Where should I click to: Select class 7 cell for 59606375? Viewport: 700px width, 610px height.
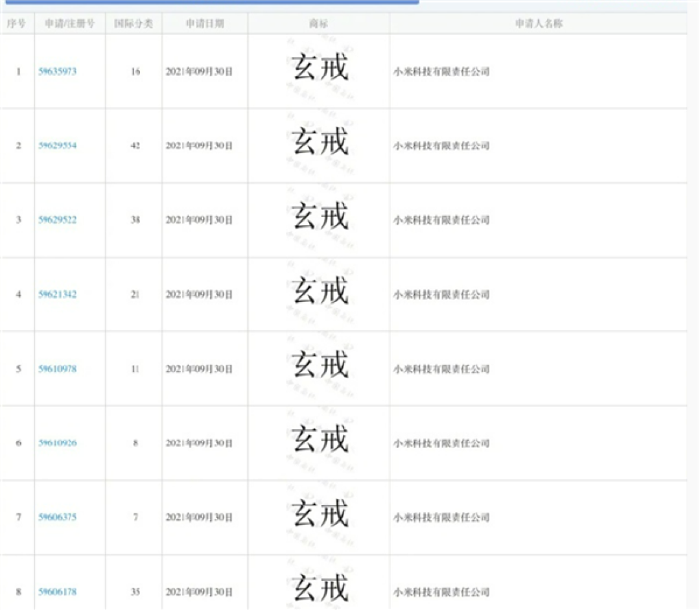coord(135,517)
